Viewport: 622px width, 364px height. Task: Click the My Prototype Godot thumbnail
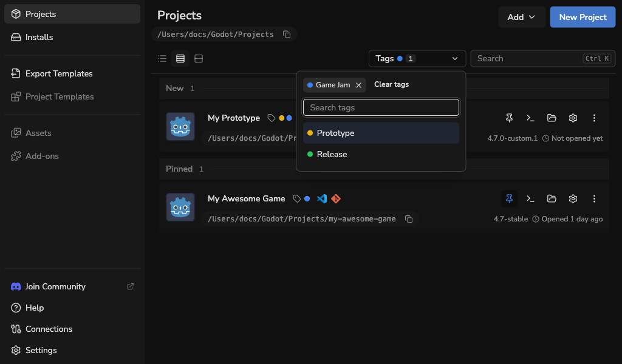click(x=180, y=126)
